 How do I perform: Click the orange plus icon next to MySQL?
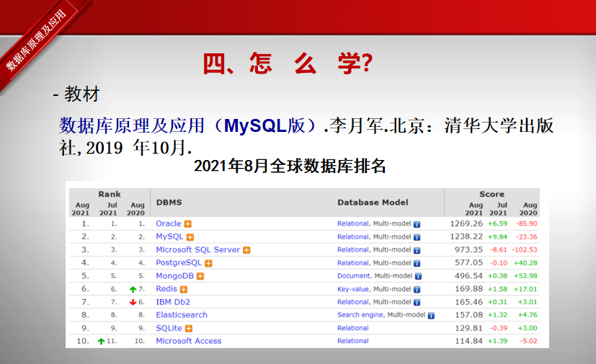pos(190,237)
